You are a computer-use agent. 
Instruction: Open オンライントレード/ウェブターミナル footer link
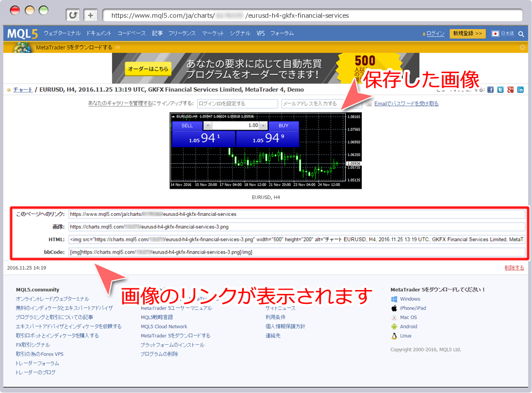point(52,299)
